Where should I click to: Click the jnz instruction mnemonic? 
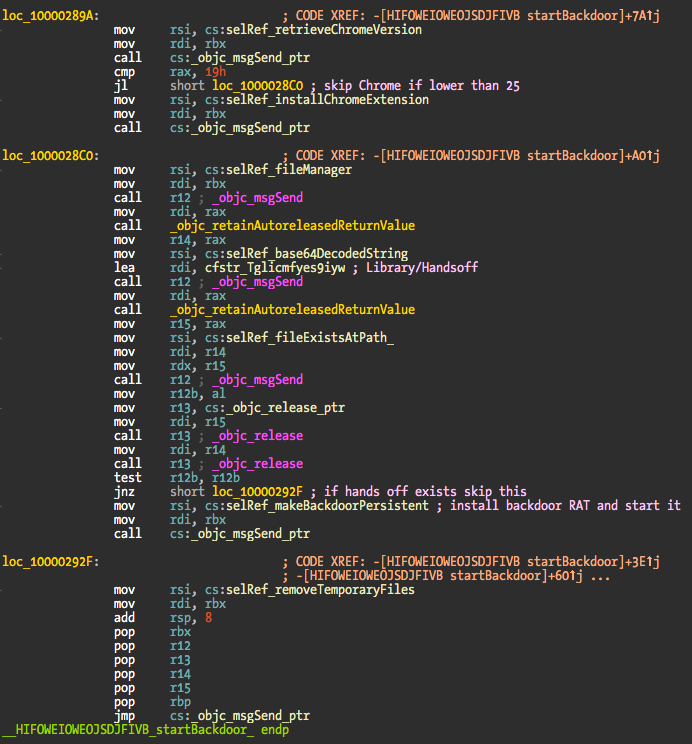click(124, 492)
